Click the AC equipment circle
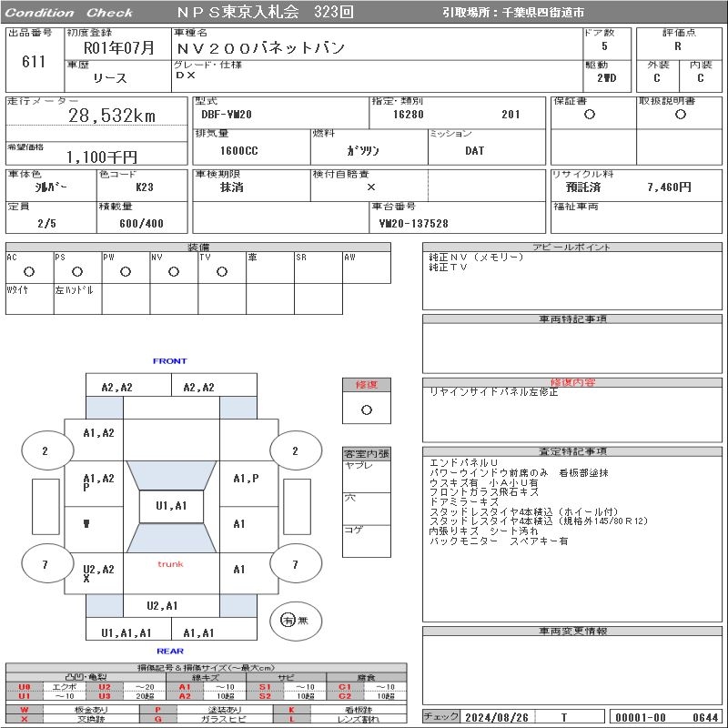Screen dimensions: 728x728 pos(29,271)
